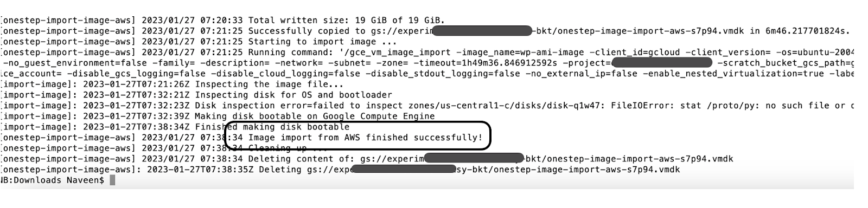This screenshot has height=208, width=868.
Task: Click 'Image import from AWS finished successfully!' text
Action: tap(365, 138)
